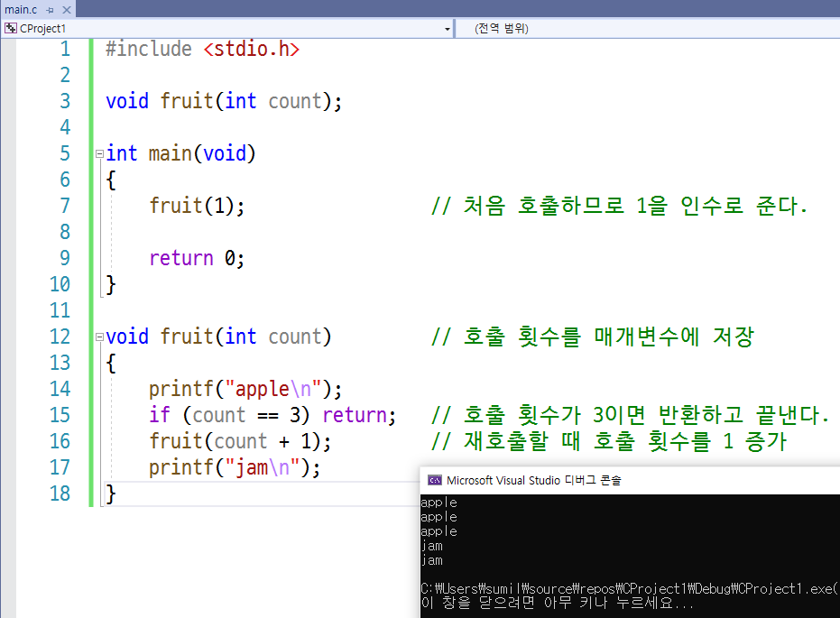Click line number 1 in the gutter
This screenshot has width=840, height=618.
(x=65, y=49)
